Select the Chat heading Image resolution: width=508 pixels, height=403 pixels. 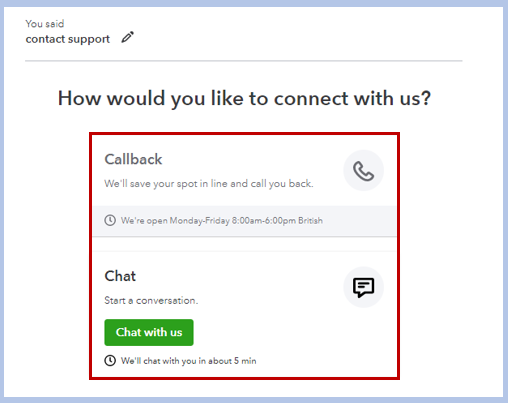pyautogui.click(x=120, y=276)
